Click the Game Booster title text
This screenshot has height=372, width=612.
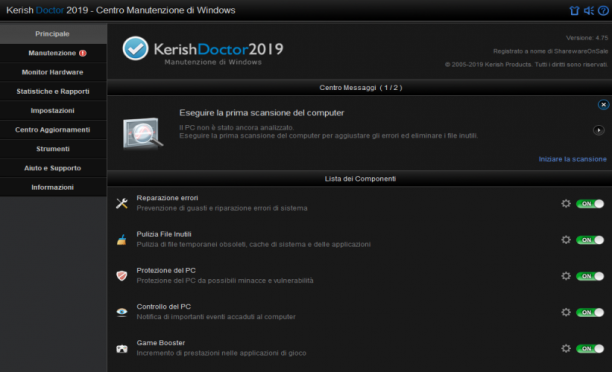pos(161,343)
